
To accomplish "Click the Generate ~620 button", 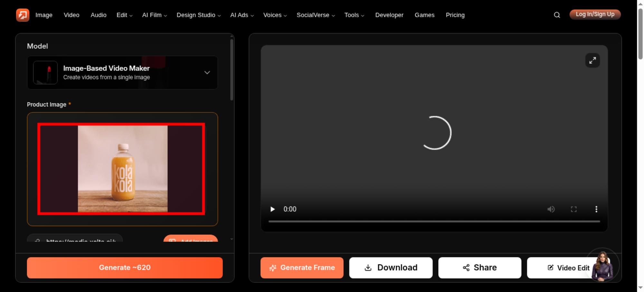I will 125,268.
